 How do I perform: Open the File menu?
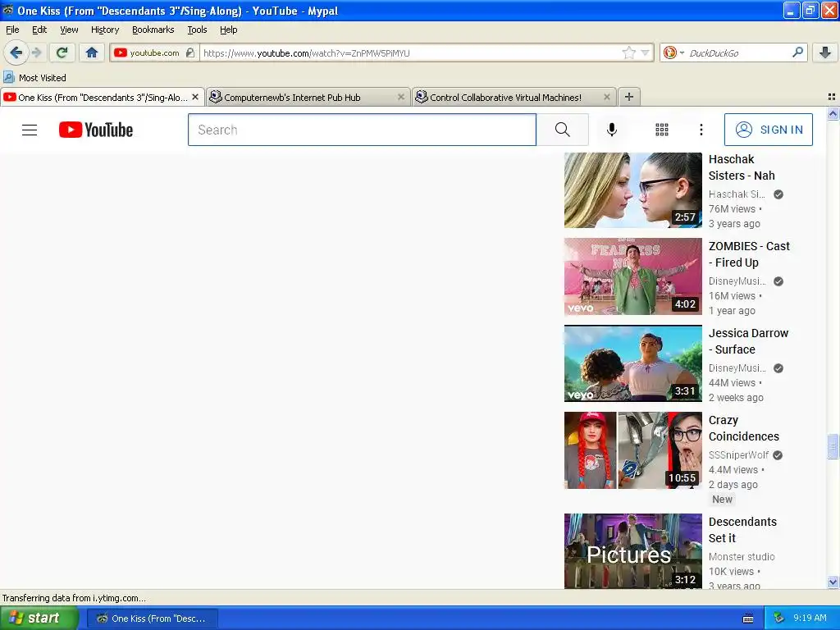(x=12, y=30)
